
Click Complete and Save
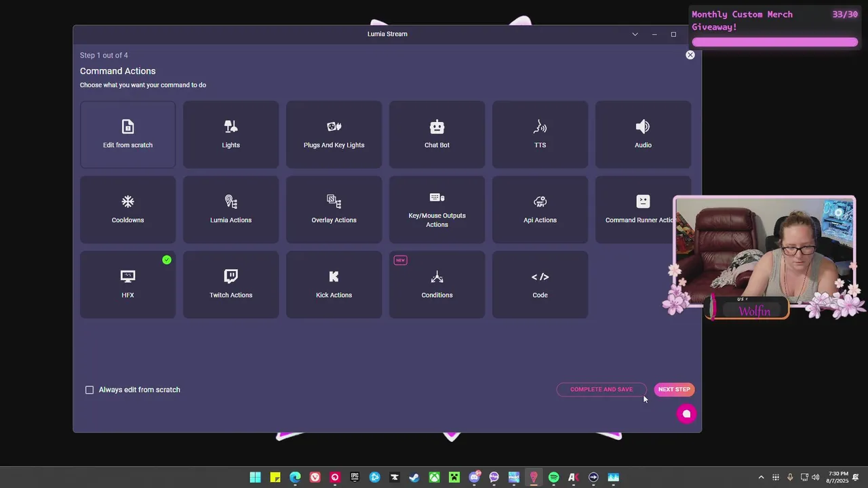point(601,389)
